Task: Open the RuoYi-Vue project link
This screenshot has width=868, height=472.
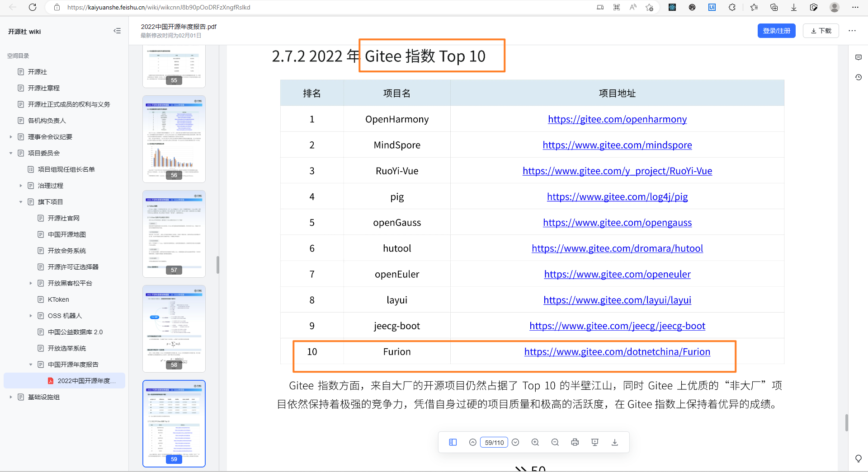Action: click(617, 171)
